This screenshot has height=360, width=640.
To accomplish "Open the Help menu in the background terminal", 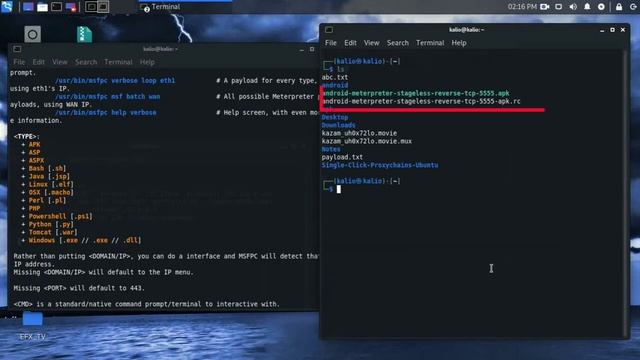I will (147, 62).
